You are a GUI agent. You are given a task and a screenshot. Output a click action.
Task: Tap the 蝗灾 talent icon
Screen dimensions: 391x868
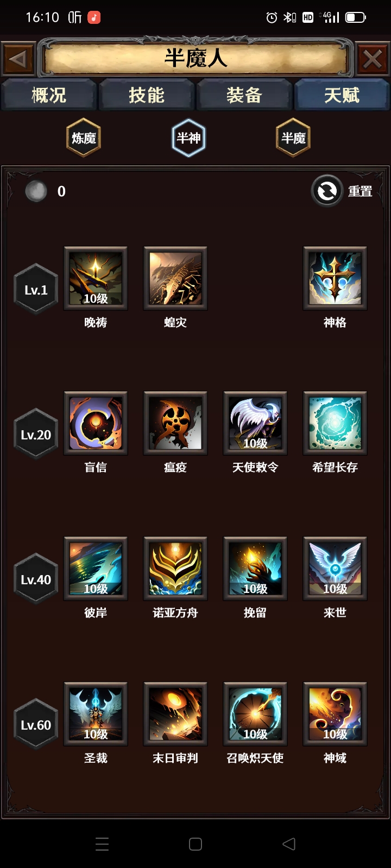175,278
